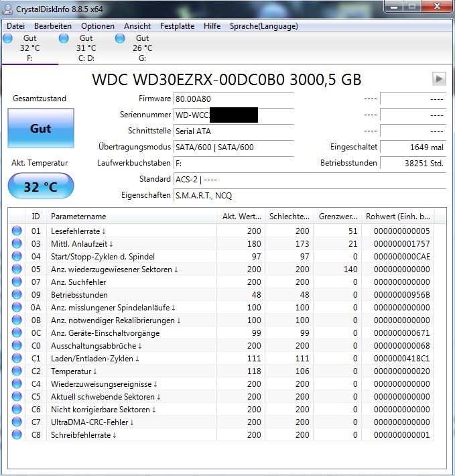Click status orb of Aktuell schwebende Sektoren row
Viewport: 455px width, 476px height.
pyautogui.click(x=17, y=396)
